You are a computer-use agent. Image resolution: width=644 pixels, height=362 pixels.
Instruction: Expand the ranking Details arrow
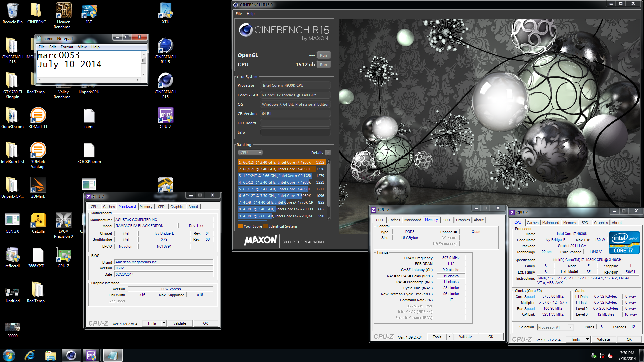click(328, 153)
